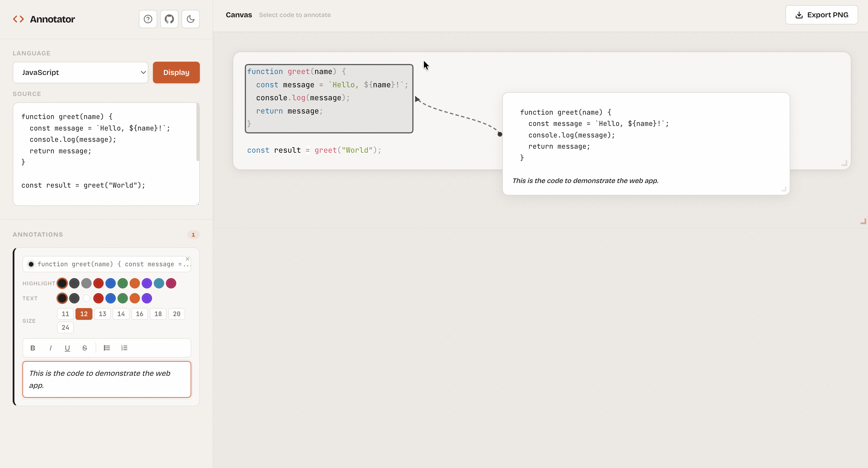Choose the green highlight color swatch
This screenshot has height=468, width=868.
click(x=123, y=283)
